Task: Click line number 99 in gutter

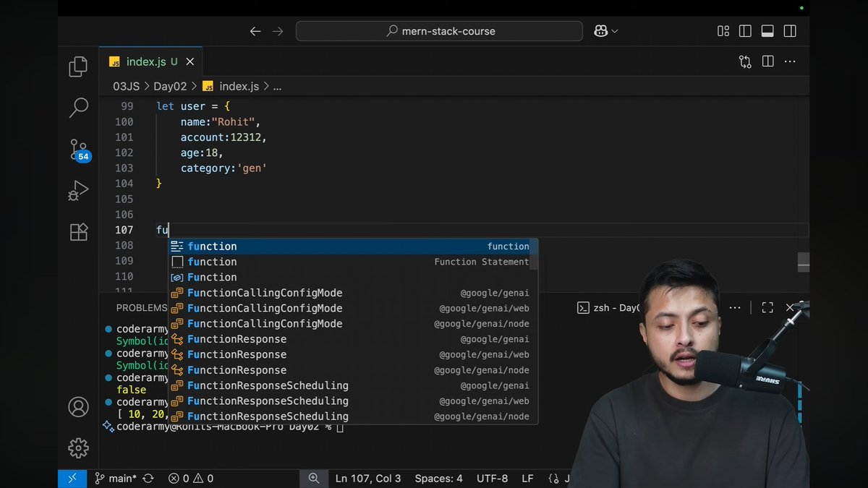Action: pyautogui.click(x=127, y=106)
